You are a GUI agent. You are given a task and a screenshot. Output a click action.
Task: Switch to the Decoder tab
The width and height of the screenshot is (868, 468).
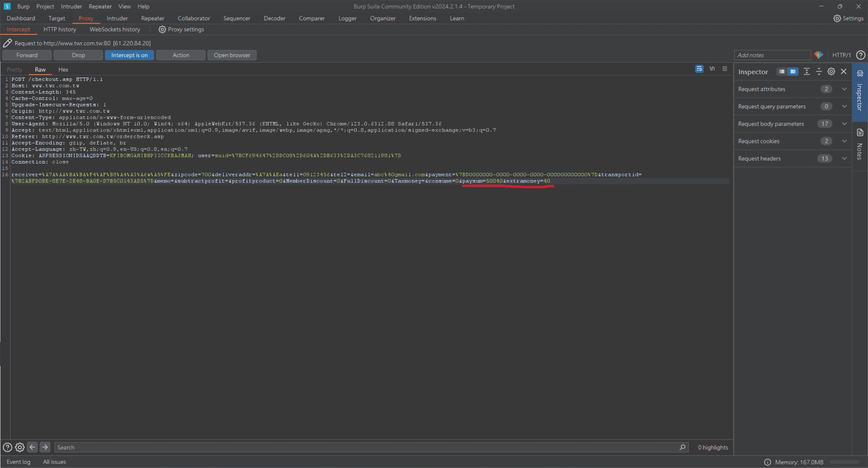[275, 18]
